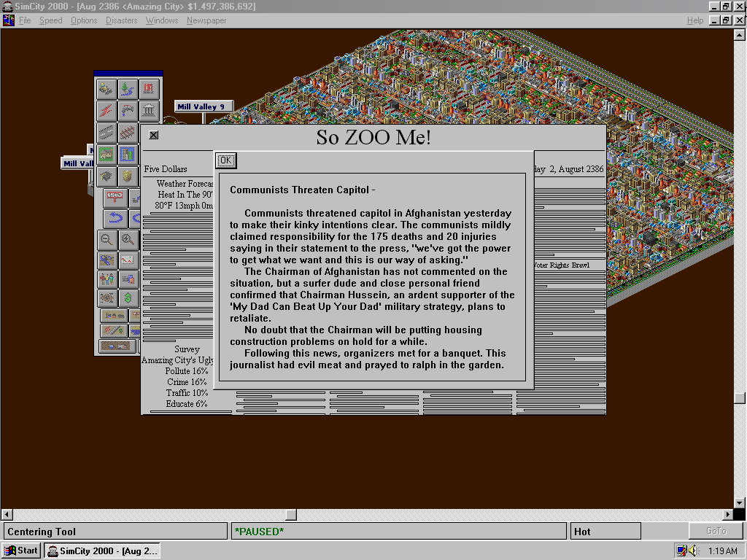Viewport: 747px width, 560px height.
Task: Open the Disasters menu
Action: pos(122,20)
